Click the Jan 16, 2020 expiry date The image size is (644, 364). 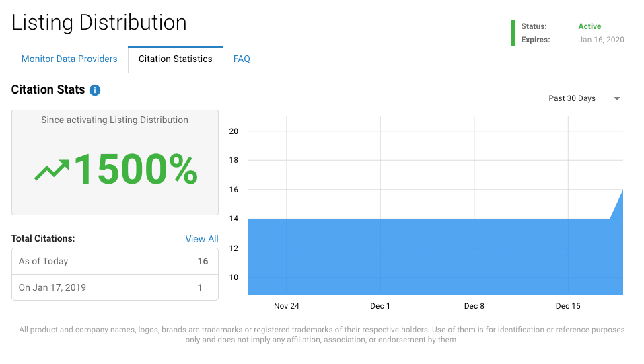click(601, 40)
